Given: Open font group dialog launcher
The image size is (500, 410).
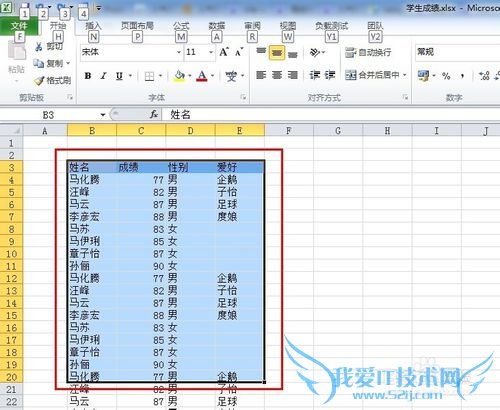Looking at the screenshot, I should click(243, 97).
